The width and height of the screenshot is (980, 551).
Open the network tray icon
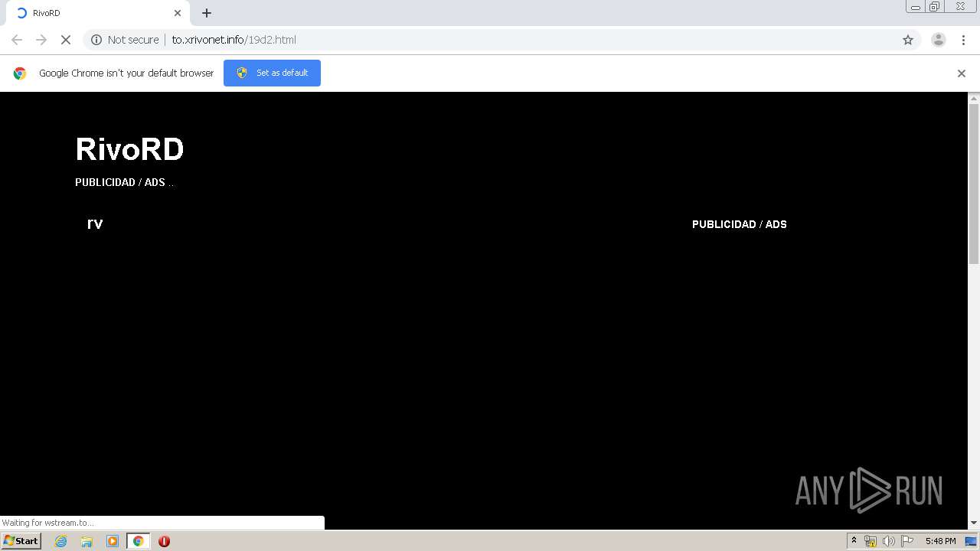coord(871,541)
